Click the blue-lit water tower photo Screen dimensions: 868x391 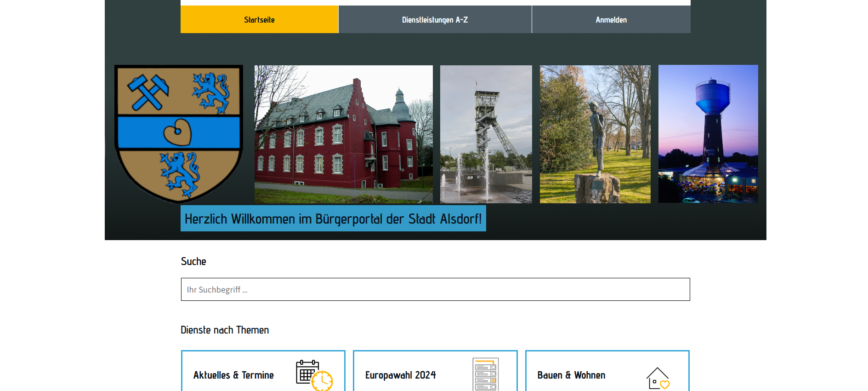708,134
